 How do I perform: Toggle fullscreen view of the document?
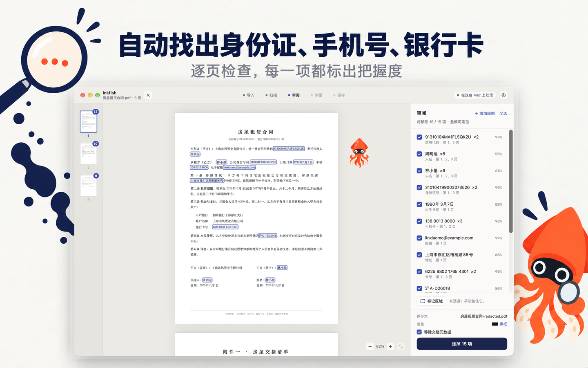point(401,346)
